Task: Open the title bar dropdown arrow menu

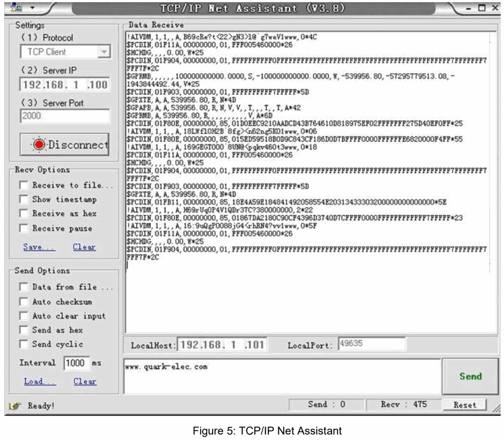Action: 32,7
